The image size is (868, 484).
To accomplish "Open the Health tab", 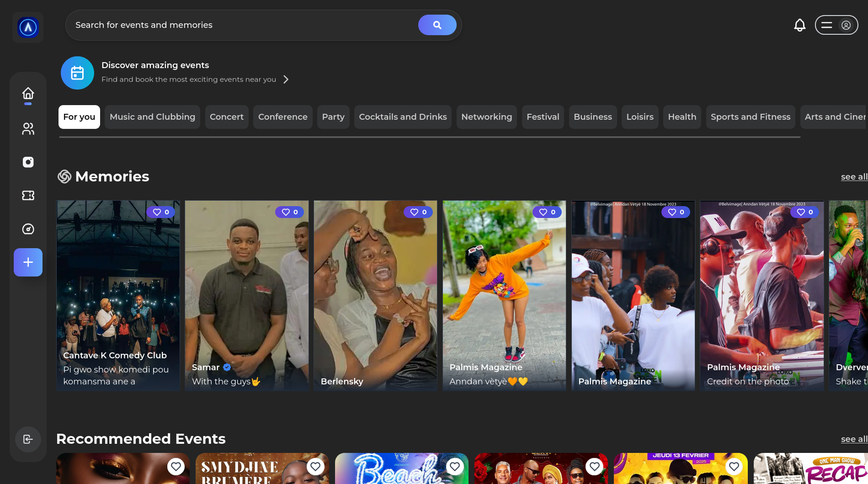I will [682, 117].
